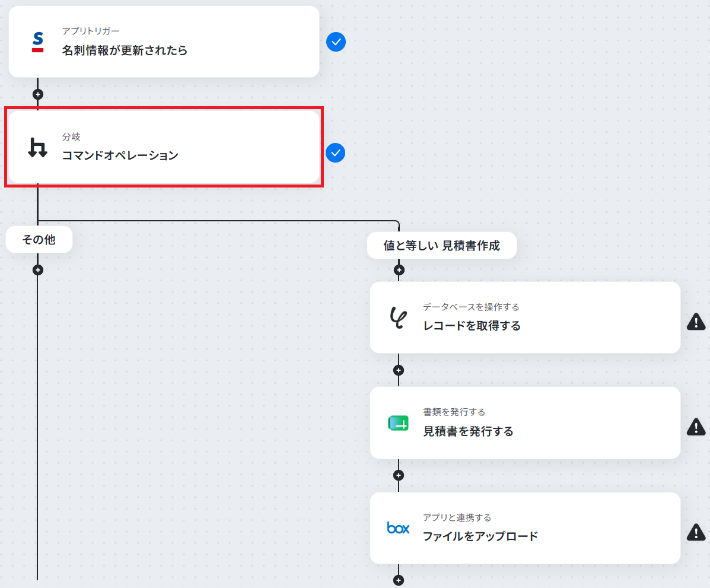Insert step between 見積書を発行する and ファイルをアップロード
The image size is (710, 588).
399,475
